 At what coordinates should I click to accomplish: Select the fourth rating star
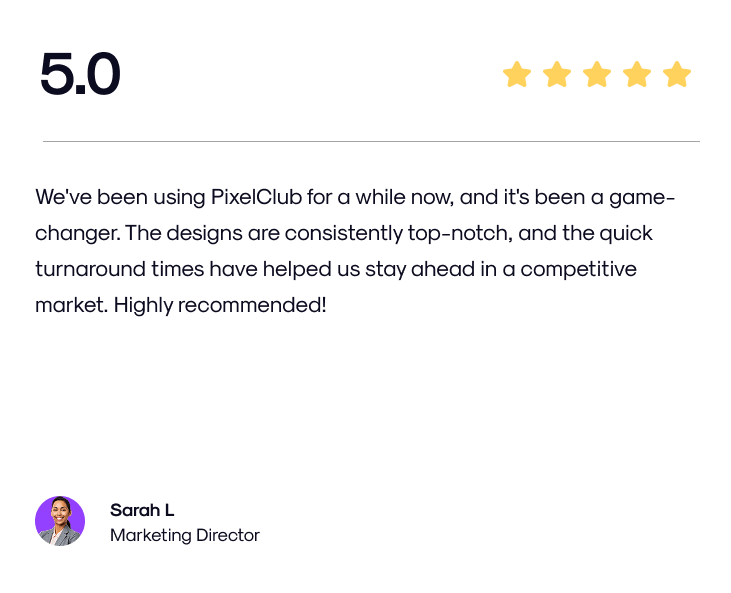[x=637, y=75]
